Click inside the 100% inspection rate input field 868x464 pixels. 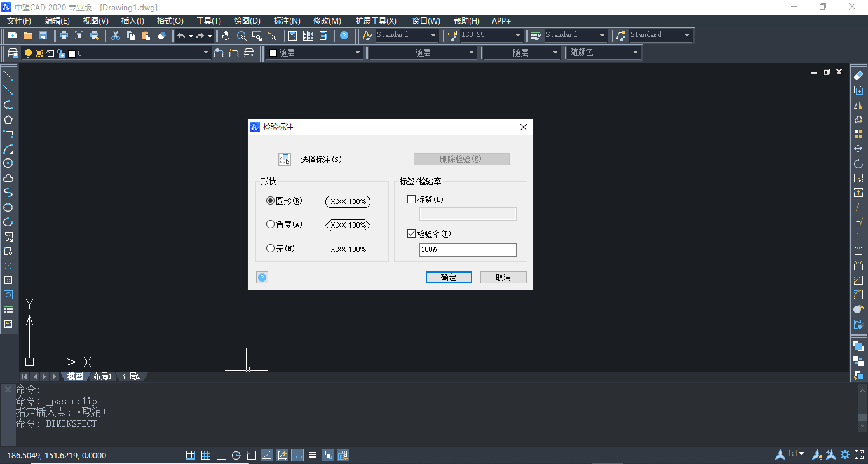[468, 250]
